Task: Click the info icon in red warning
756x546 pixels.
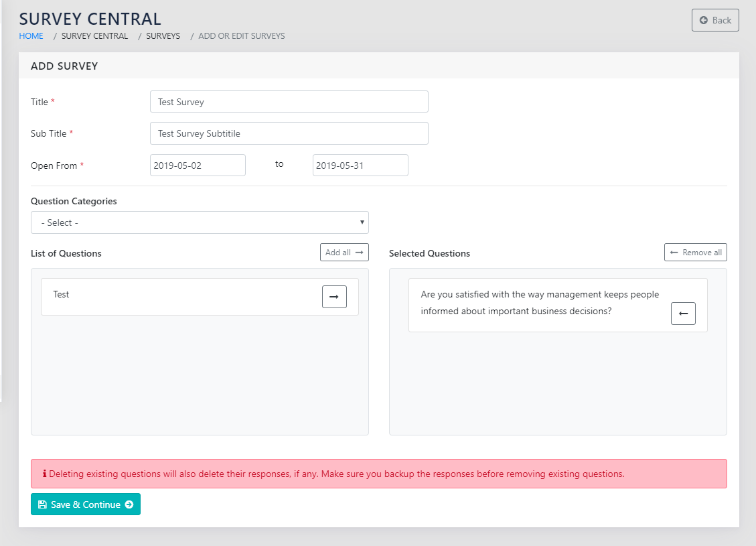Action: click(x=44, y=474)
